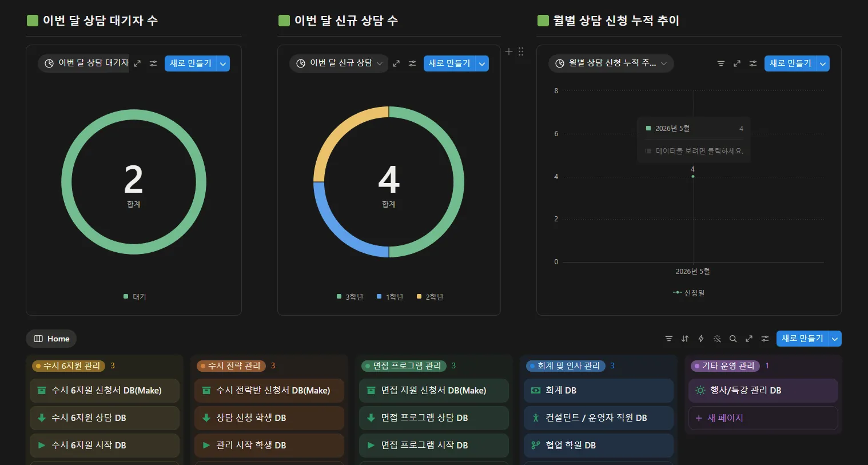
Task: Click the 회계 및 인사 관리 group label
Action: click(566, 365)
